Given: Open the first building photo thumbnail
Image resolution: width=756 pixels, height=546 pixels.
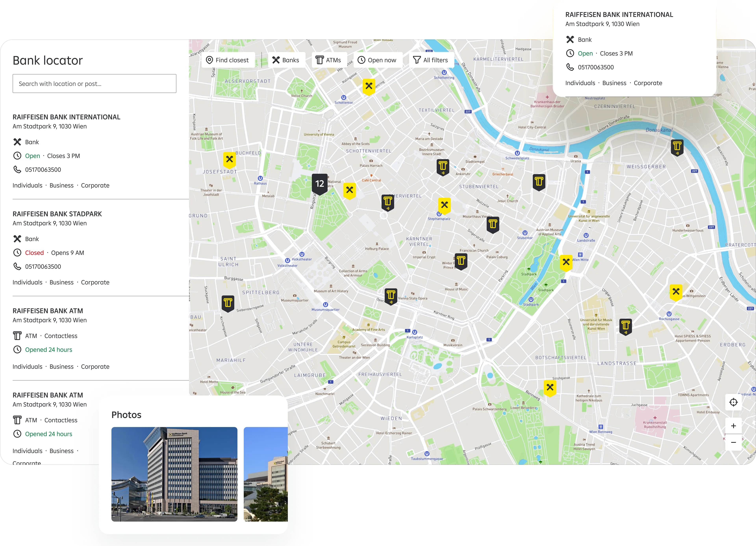Looking at the screenshot, I should tap(174, 474).
